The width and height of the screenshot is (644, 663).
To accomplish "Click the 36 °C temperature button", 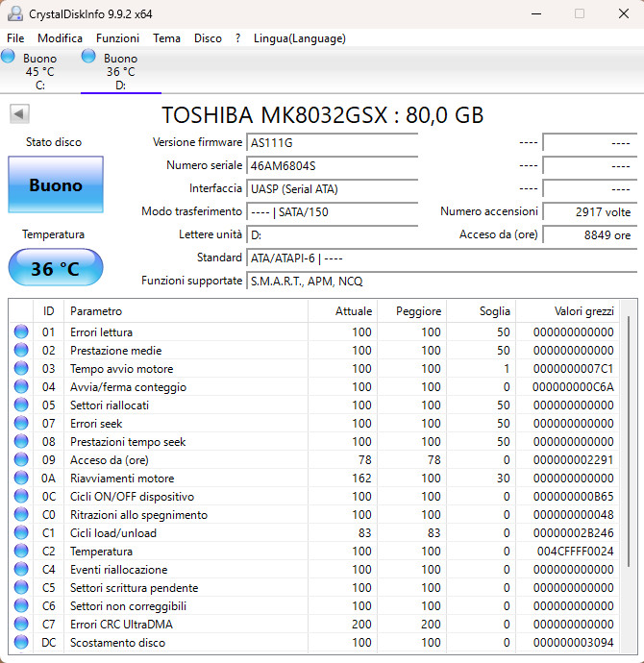I will tap(56, 268).
